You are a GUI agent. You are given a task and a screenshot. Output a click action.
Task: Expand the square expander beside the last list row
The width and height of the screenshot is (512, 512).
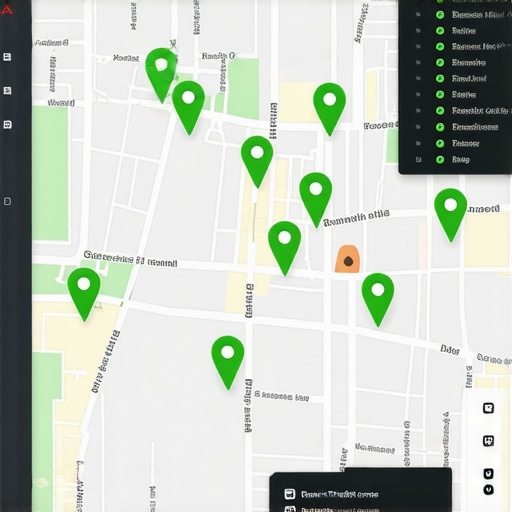418,159
